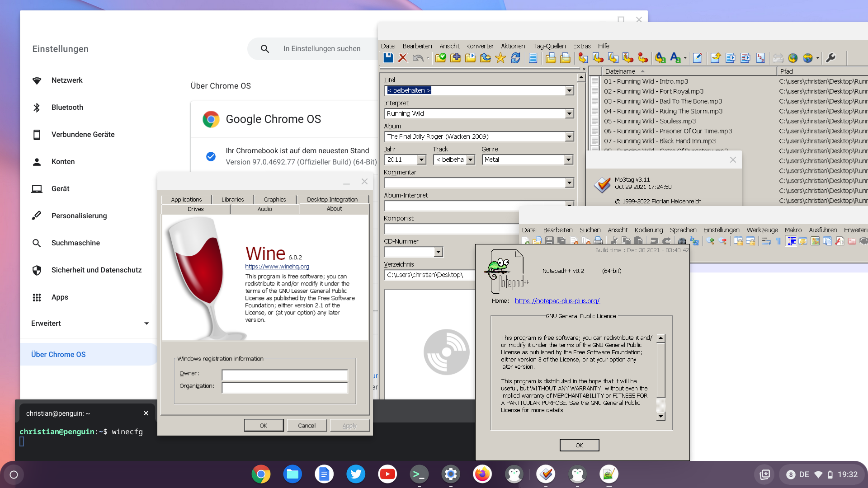Expand the Jahr dropdown showing 2011
868x488 pixels.
pyautogui.click(x=421, y=160)
